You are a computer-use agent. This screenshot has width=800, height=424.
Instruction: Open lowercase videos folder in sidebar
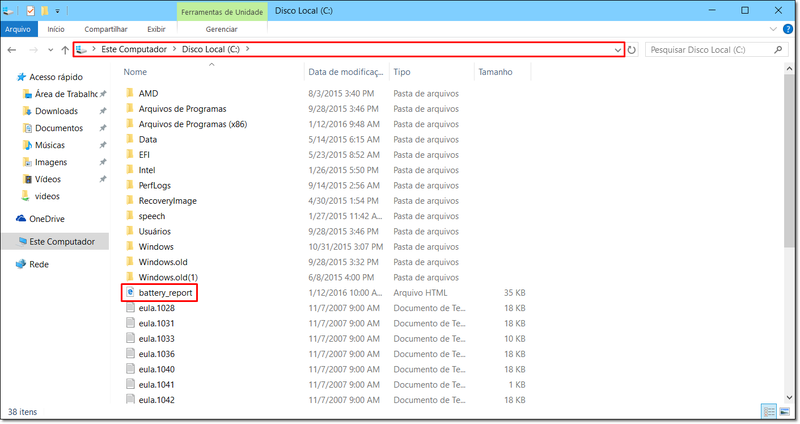click(47, 196)
